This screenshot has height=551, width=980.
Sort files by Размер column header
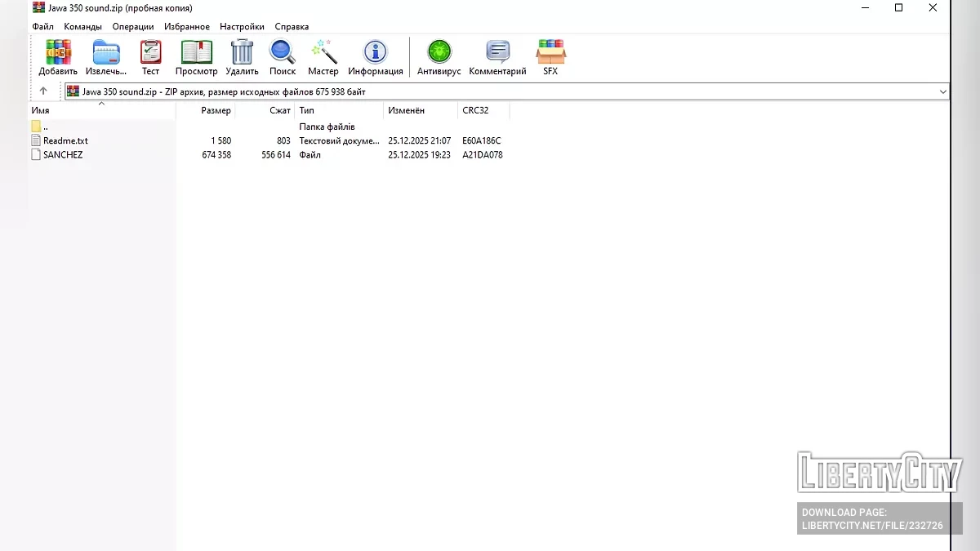click(216, 110)
